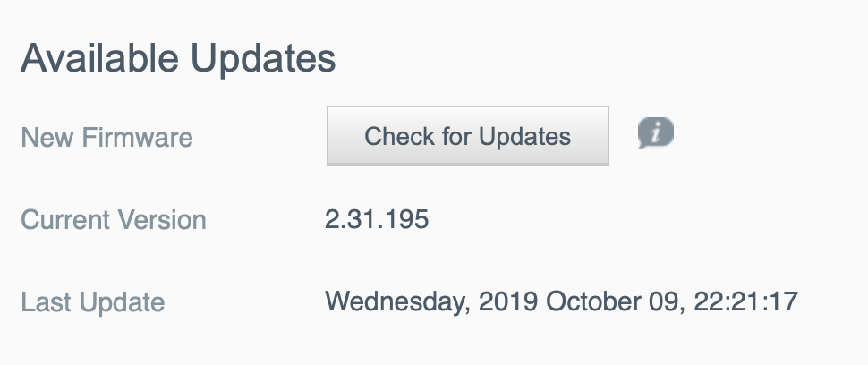Click the Available Updates heading
The width and height of the screenshot is (868, 365).
pos(178,59)
